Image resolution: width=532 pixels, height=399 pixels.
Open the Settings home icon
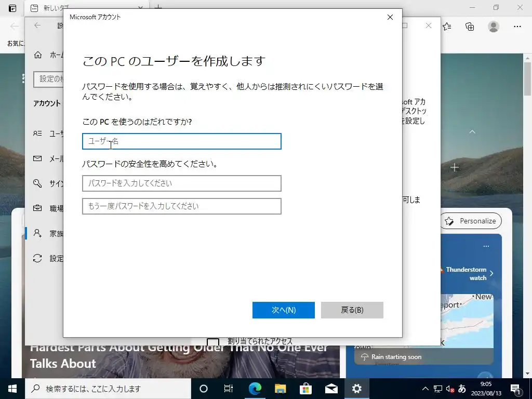click(37, 55)
